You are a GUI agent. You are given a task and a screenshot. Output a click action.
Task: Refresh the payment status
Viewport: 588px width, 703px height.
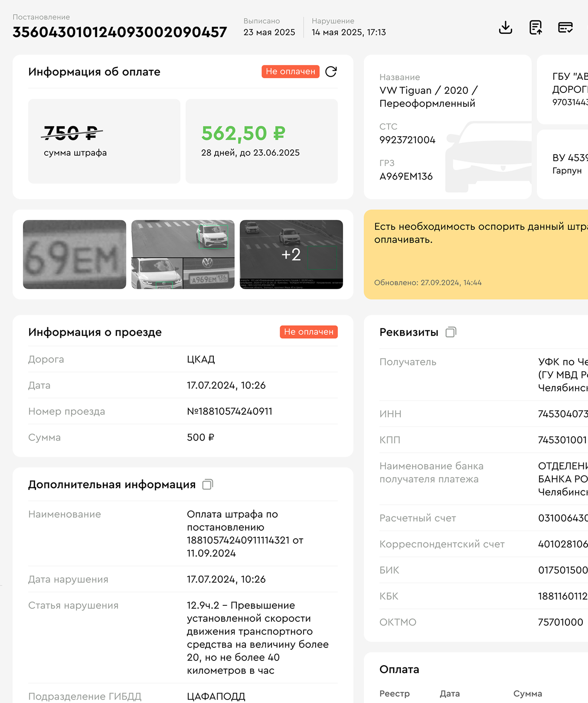(331, 72)
